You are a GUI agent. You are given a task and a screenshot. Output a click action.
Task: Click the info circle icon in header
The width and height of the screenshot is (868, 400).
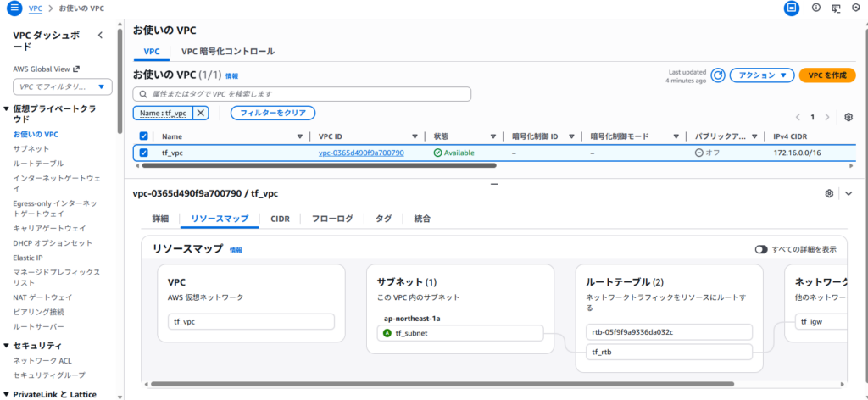816,8
